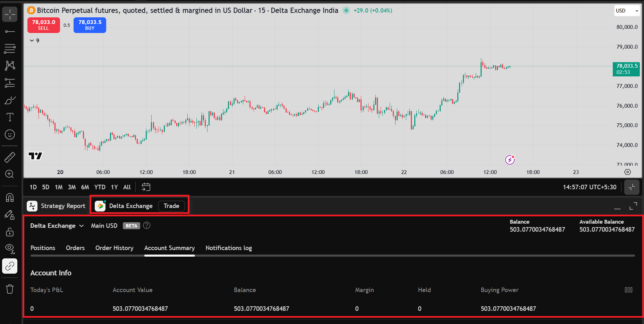The image size is (644, 324).
Task: Click the help question mark icon
Action: (x=147, y=225)
